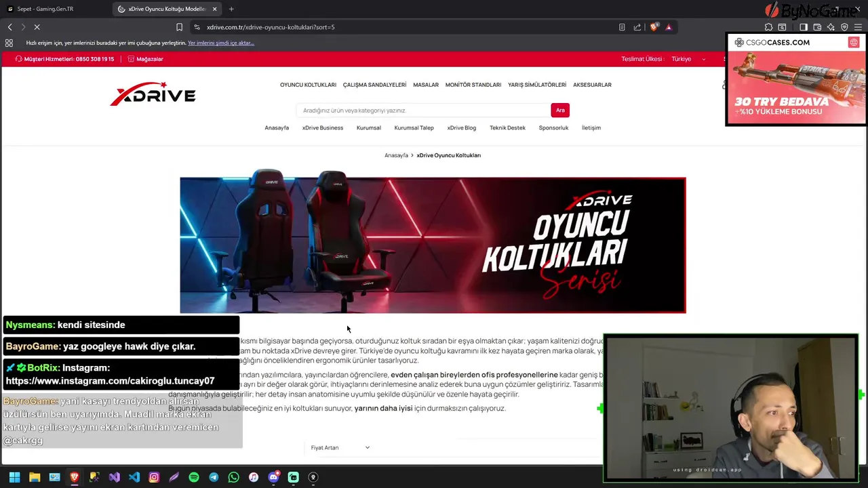Screen dimensions: 868x488
Task: Open the Brave Wallet icon
Action: [817, 27]
